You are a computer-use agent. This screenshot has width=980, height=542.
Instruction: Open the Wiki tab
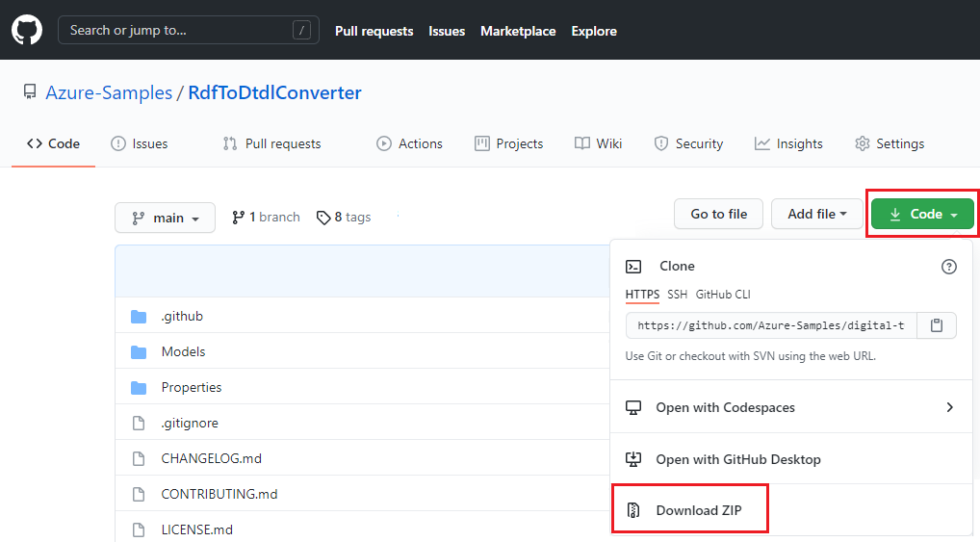pos(598,143)
